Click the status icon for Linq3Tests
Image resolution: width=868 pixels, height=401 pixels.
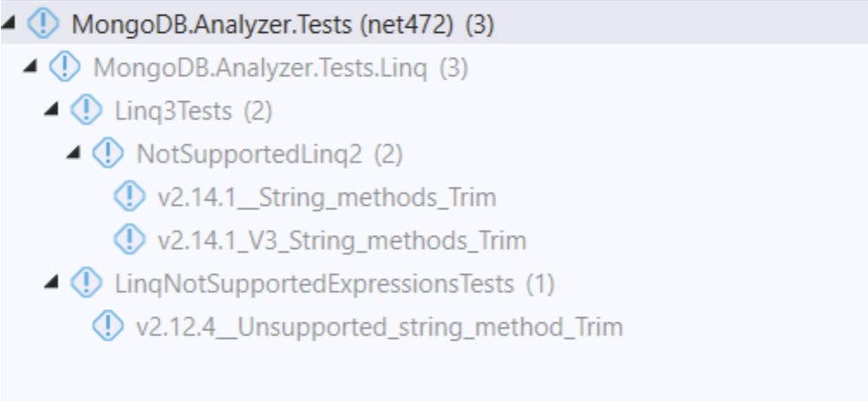86,110
